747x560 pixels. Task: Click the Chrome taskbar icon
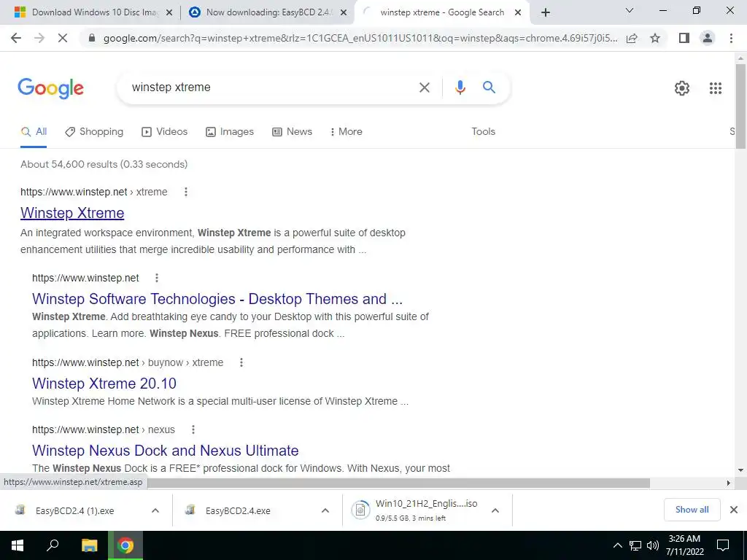coord(125,545)
